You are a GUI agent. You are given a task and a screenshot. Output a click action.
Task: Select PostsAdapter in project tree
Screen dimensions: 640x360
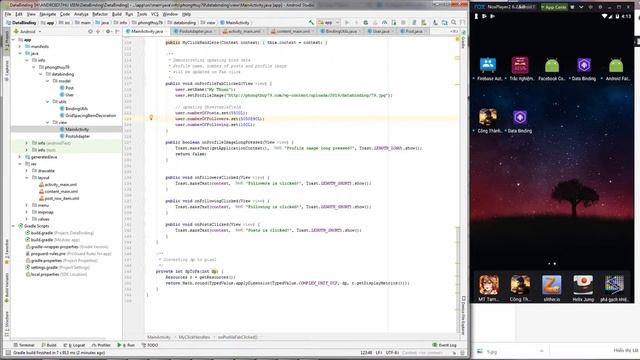pos(75,136)
